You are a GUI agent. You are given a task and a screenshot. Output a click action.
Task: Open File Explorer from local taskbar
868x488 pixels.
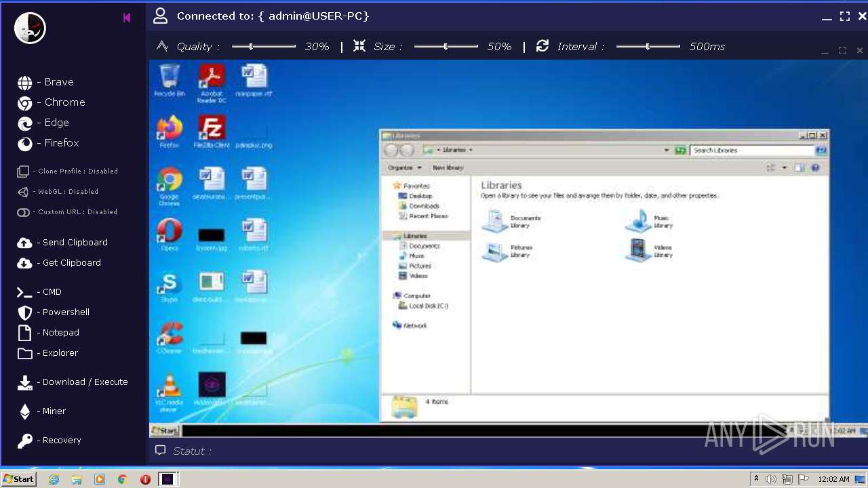coord(77,479)
